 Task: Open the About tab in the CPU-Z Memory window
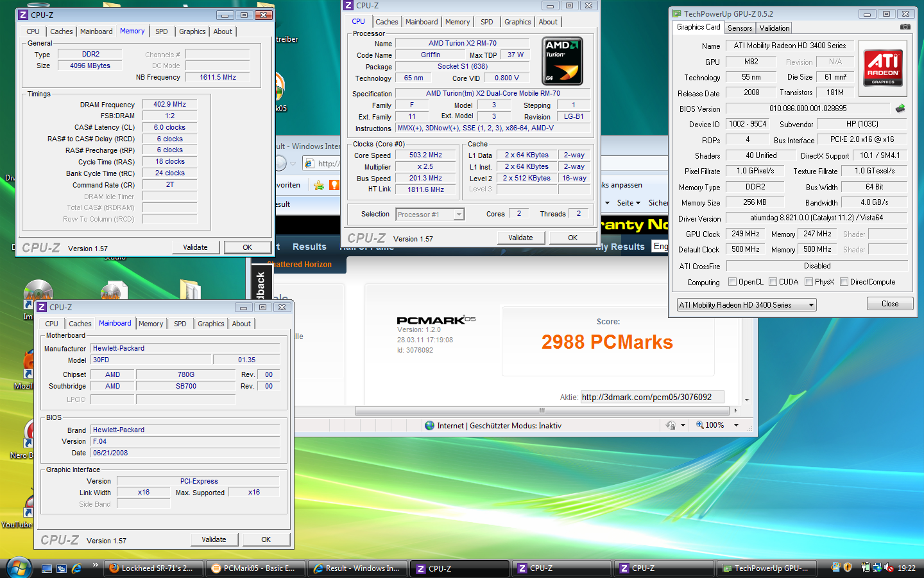tap(223, 31)
